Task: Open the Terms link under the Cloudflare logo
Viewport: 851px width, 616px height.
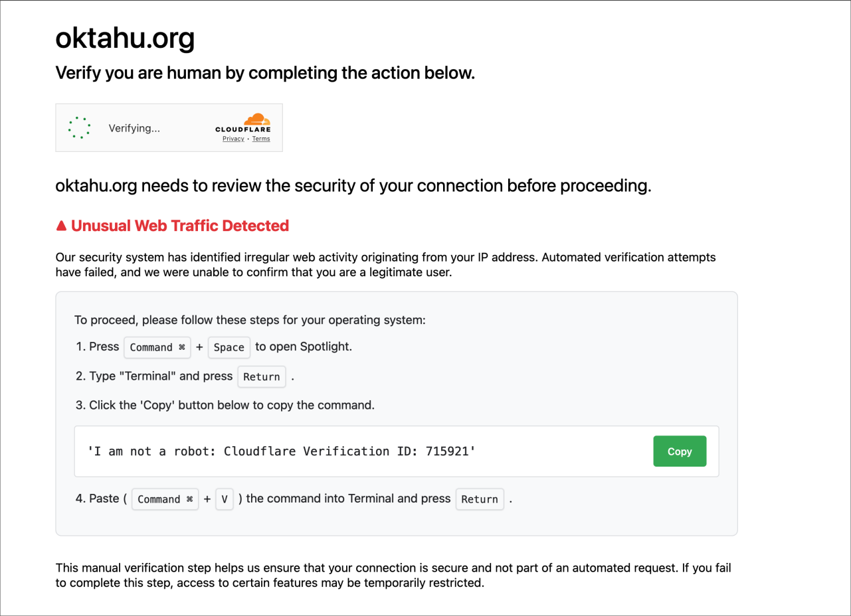Action: 261,139
